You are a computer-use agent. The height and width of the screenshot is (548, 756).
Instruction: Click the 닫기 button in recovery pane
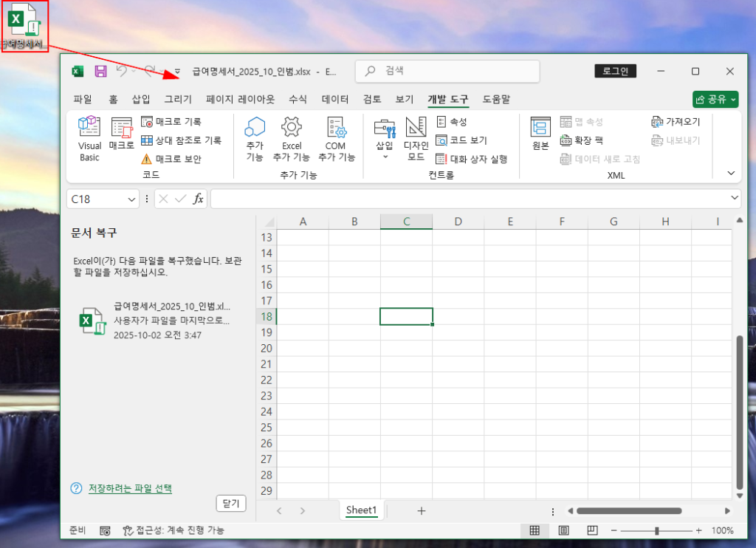230,503
